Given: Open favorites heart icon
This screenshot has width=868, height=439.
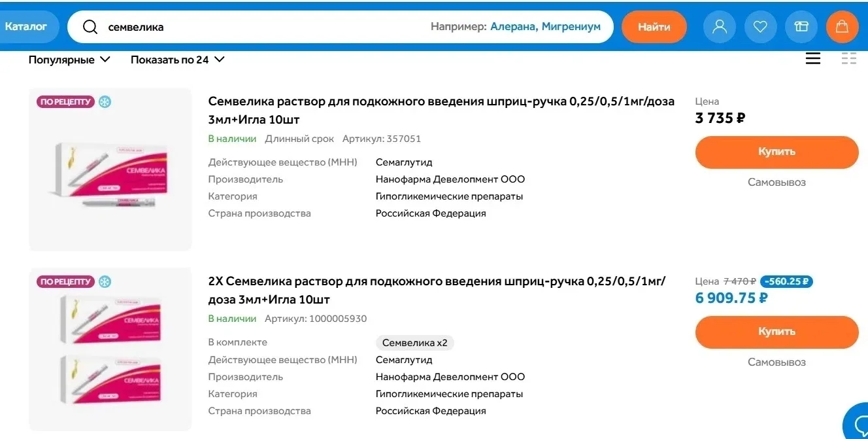Looking at the screenshot, I should click(760, 27).
